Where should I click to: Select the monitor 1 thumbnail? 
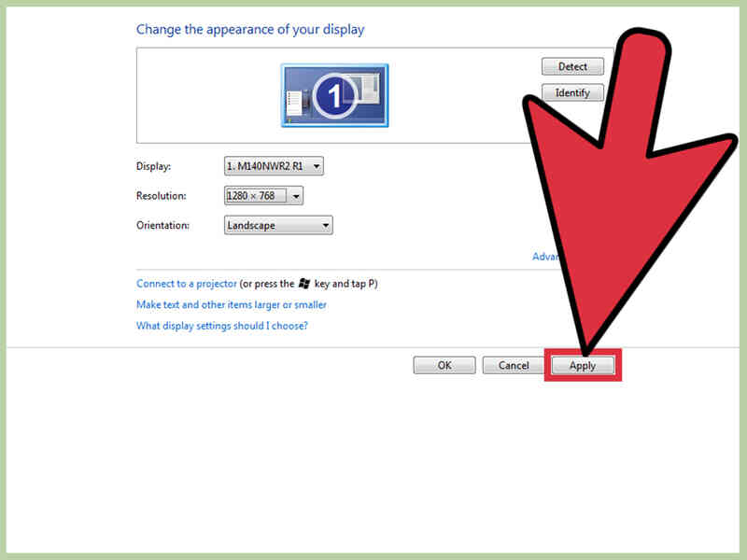click(334, 95)
